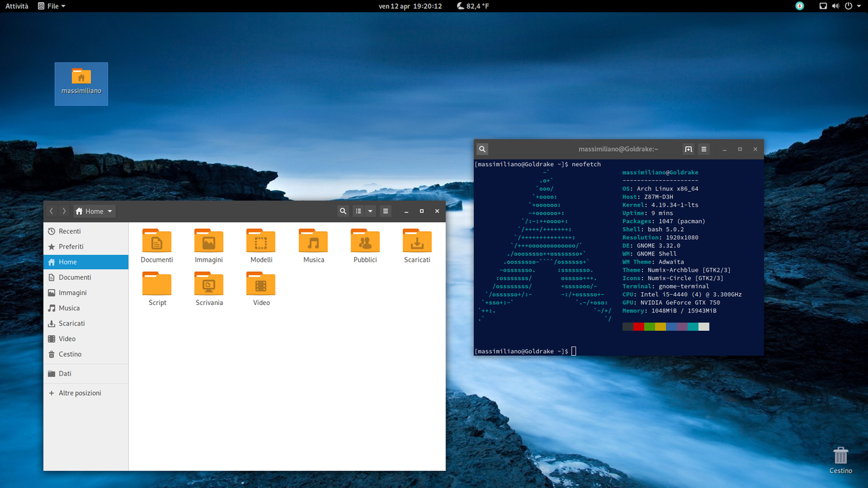Open the Musica folder icon
This screenshot has height=488, width=868.
click(x=313, y=241)
